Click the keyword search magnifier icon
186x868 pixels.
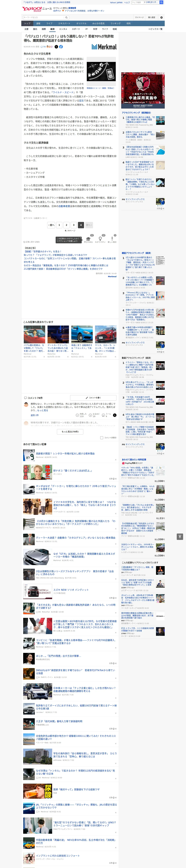pos(66,18)
